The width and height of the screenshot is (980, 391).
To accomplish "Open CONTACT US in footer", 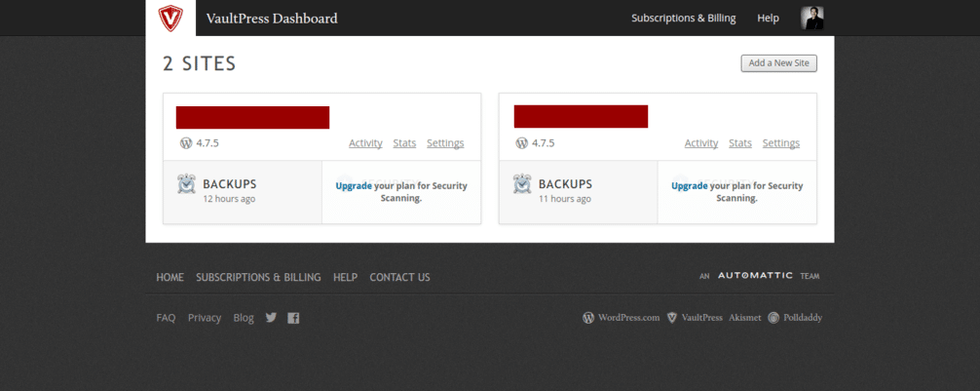I will tap(399, 277).
